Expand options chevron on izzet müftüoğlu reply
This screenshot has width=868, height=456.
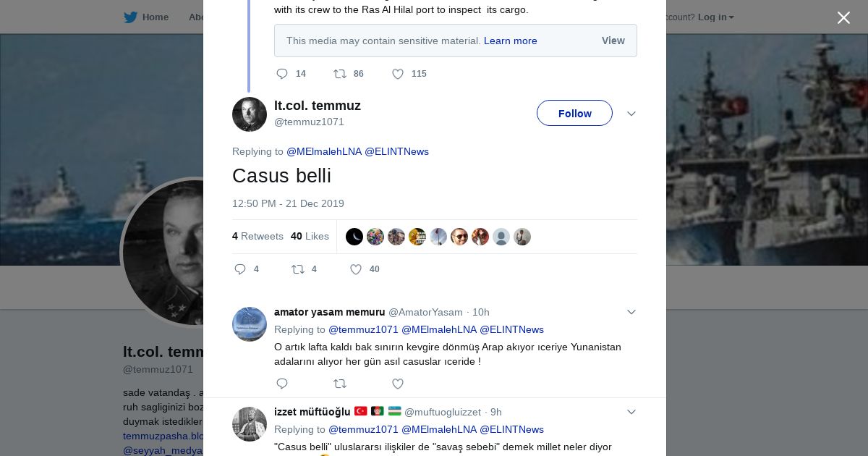pyautogui.click(x=631, y=412)
